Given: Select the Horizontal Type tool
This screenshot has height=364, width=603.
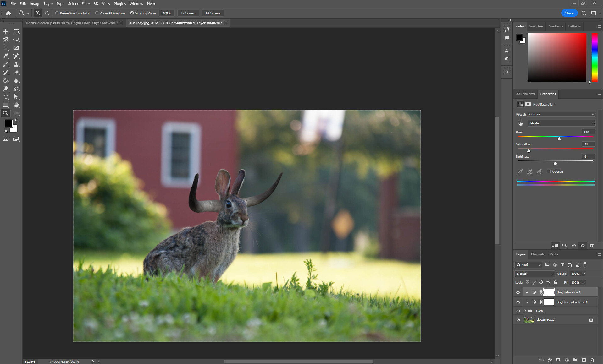Looking at the screenshot, I should pyautogui.click(x=6, y=97).
